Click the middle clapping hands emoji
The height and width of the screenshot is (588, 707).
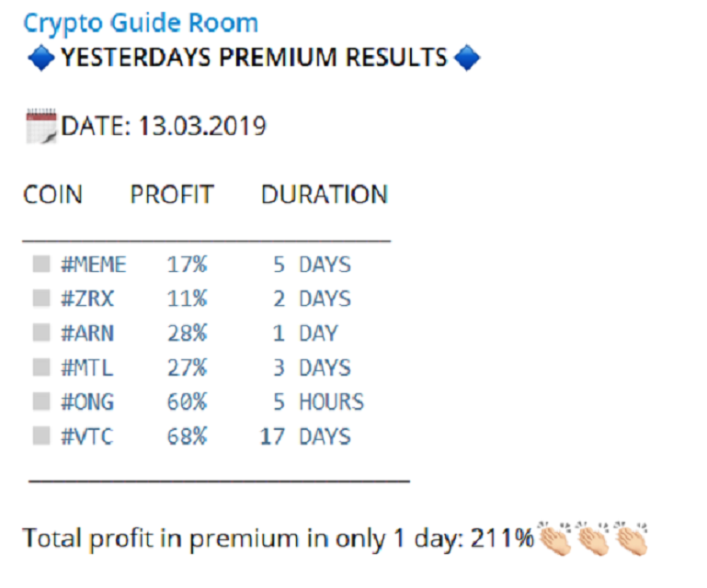(593, 538)
